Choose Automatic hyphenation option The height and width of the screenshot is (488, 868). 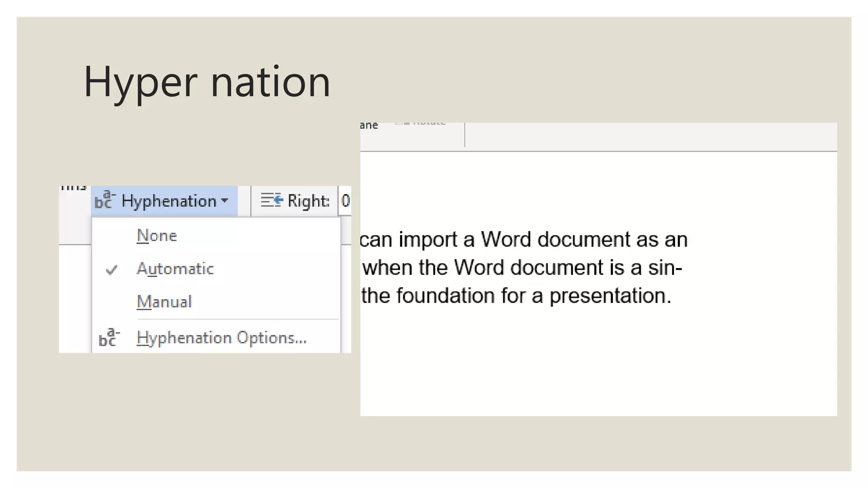point(175,269)
